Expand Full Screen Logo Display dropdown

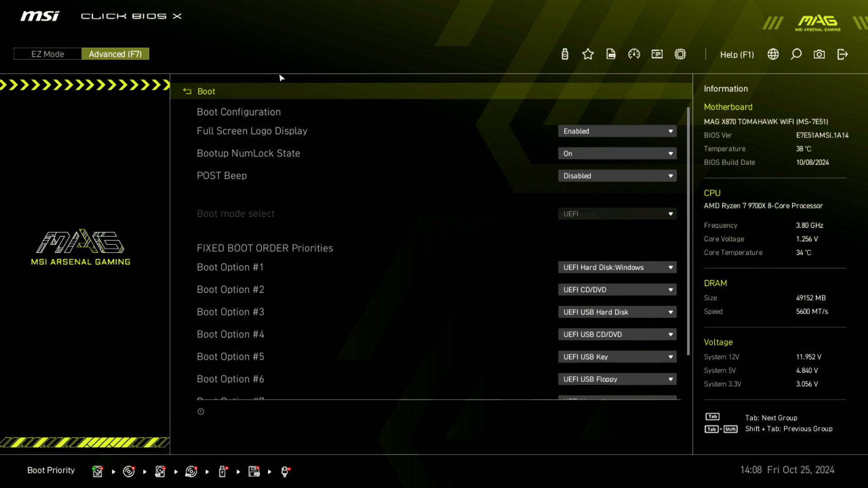coord(617,131)
